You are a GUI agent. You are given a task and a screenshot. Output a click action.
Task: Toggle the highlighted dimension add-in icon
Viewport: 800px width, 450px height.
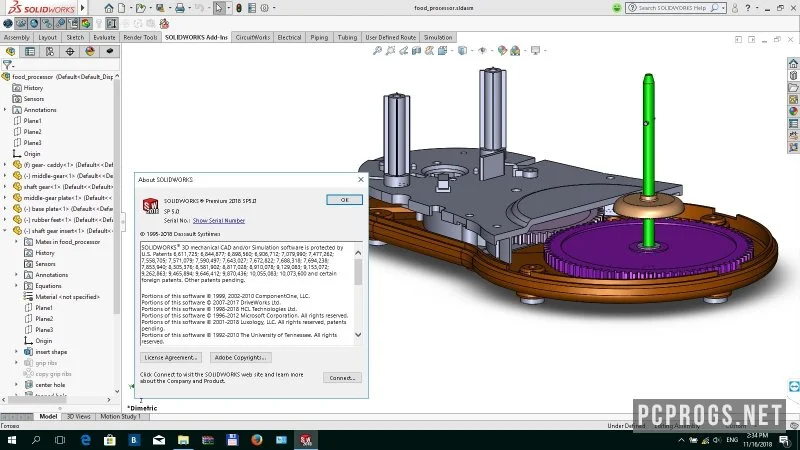tap(112, 23)
